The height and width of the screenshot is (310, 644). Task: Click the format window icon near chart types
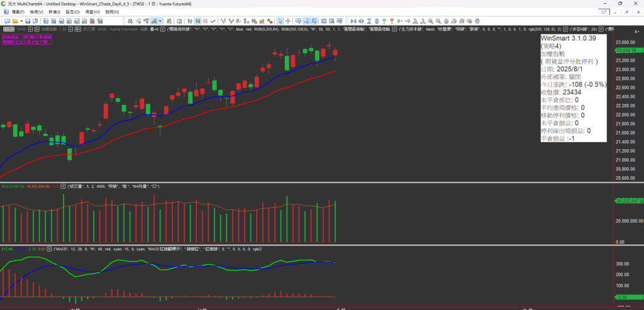click(x=179, y=21)
